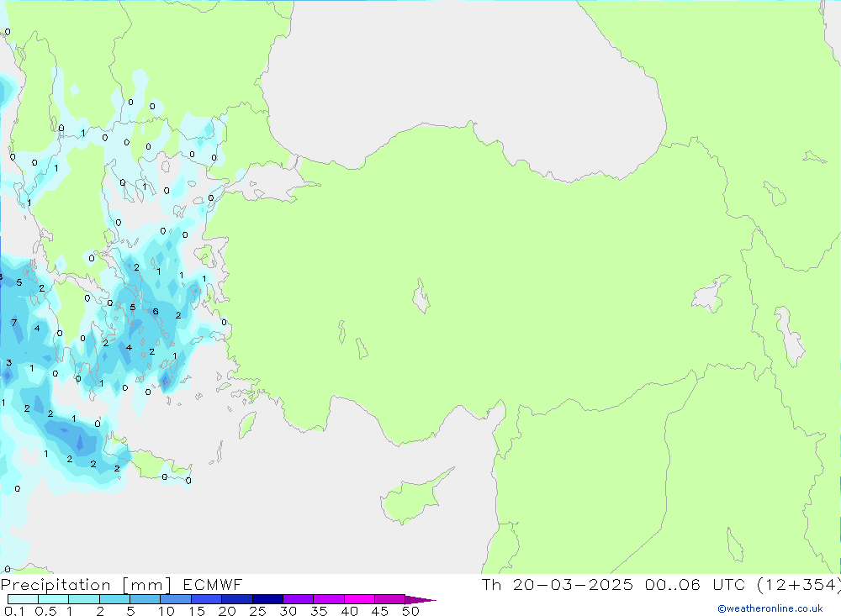Click the '00..06' time range text

[x=673, y=584]
